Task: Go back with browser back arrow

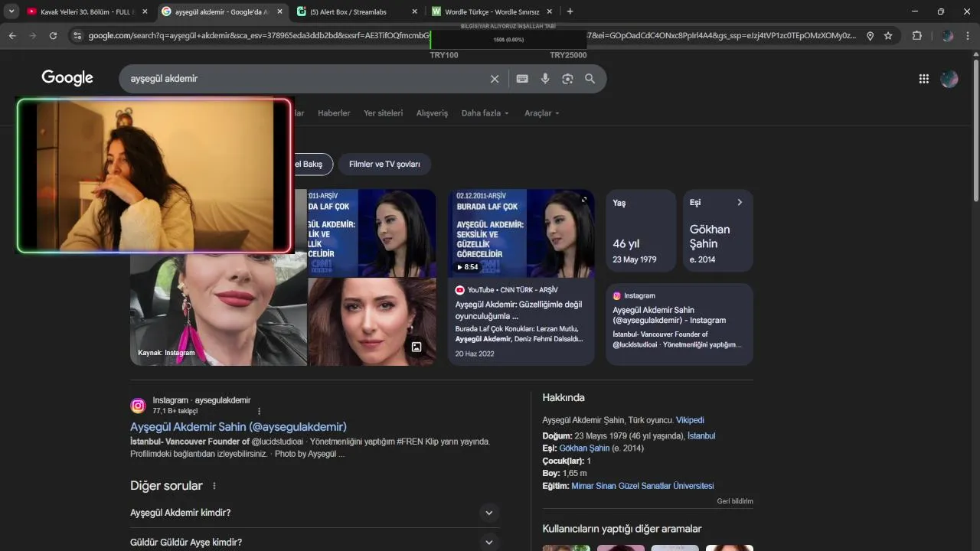Action: (x=12, y=36)
